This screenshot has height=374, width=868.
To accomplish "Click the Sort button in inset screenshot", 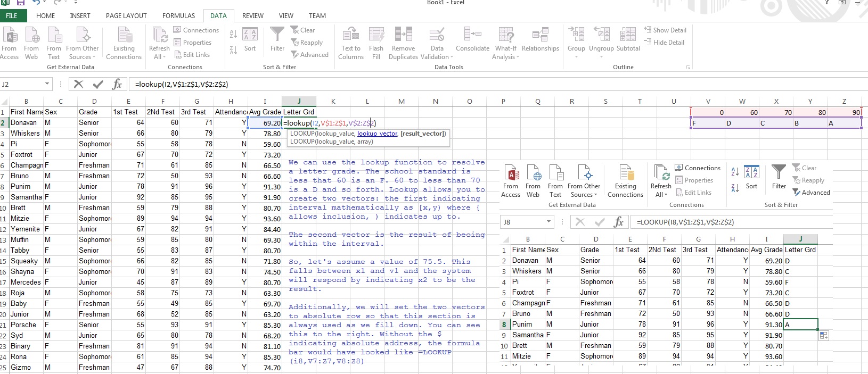I will 751,177.
